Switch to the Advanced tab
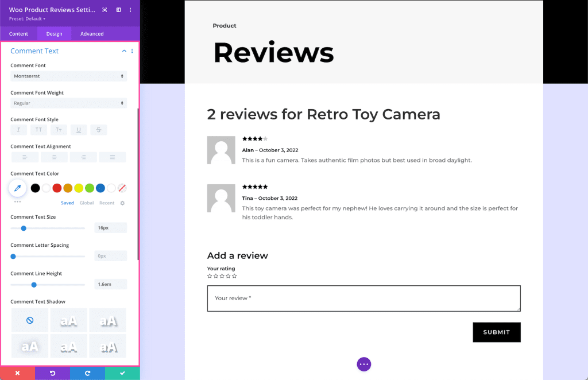Viewport: 588px width, 380px height. (x=91, y=33)
